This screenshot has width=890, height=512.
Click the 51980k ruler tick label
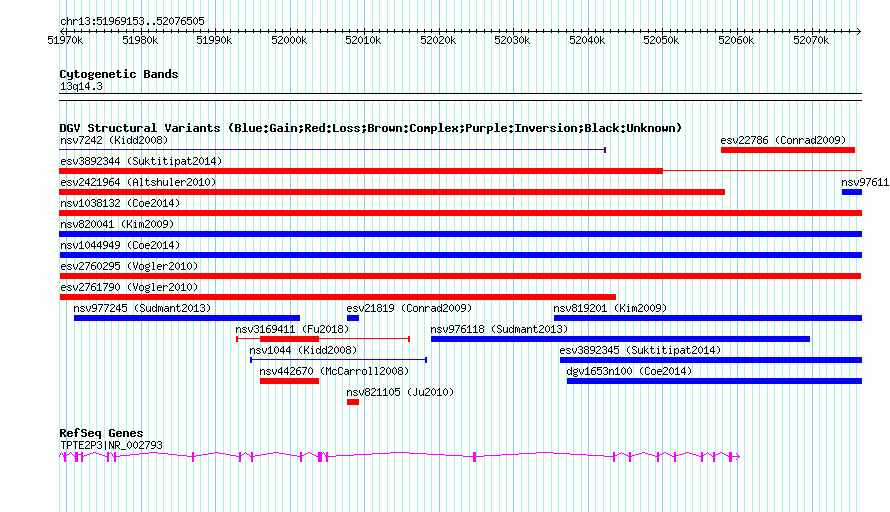140,40
